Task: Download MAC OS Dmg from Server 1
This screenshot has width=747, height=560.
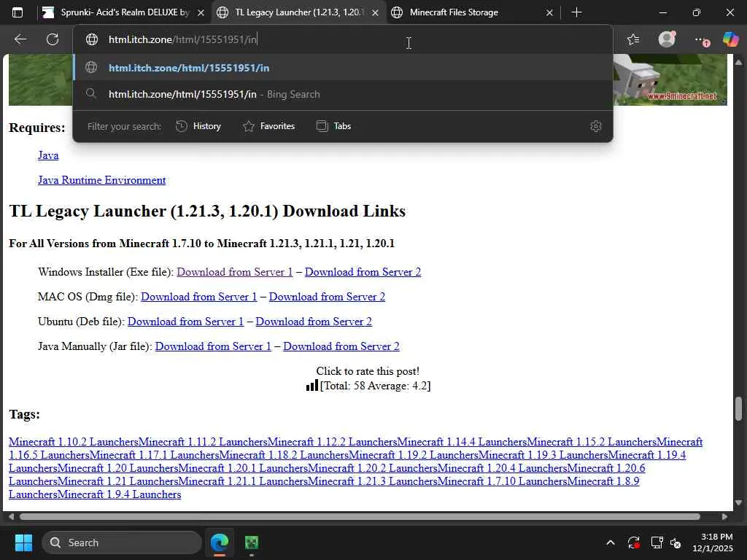Action: 198,297
